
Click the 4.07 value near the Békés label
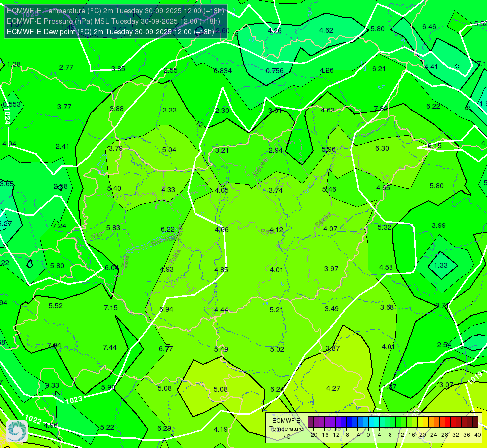tap(330, 229)
